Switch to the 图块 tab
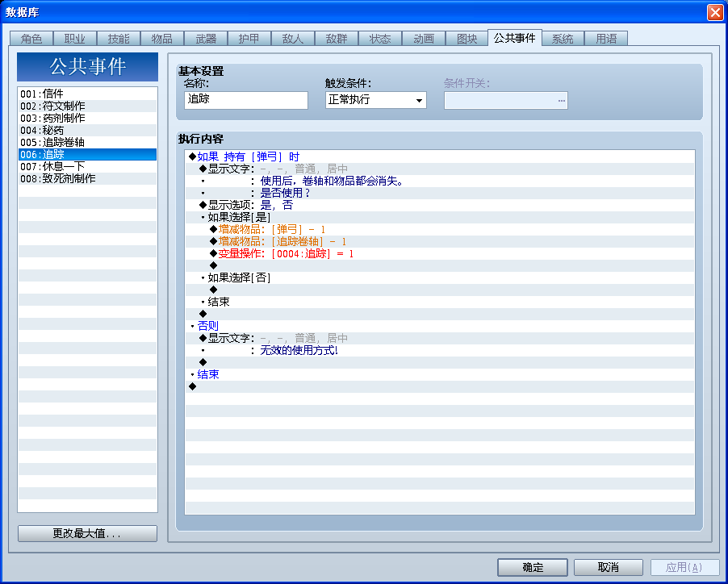728x584 pixels. 467,39
